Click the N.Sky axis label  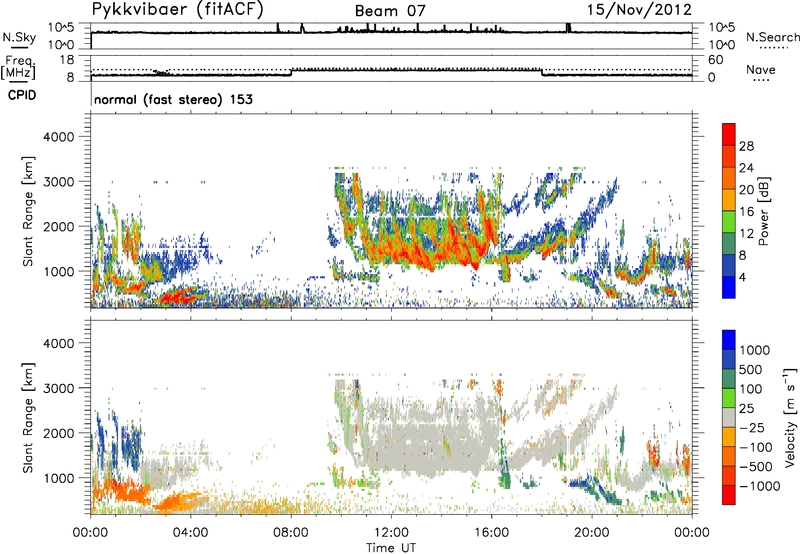[x=19, y=37]
